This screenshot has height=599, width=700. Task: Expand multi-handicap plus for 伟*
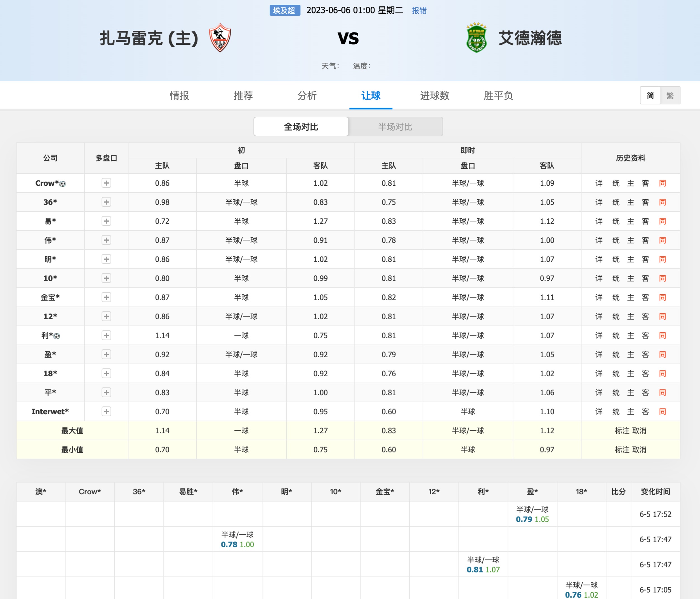(107, 240)
